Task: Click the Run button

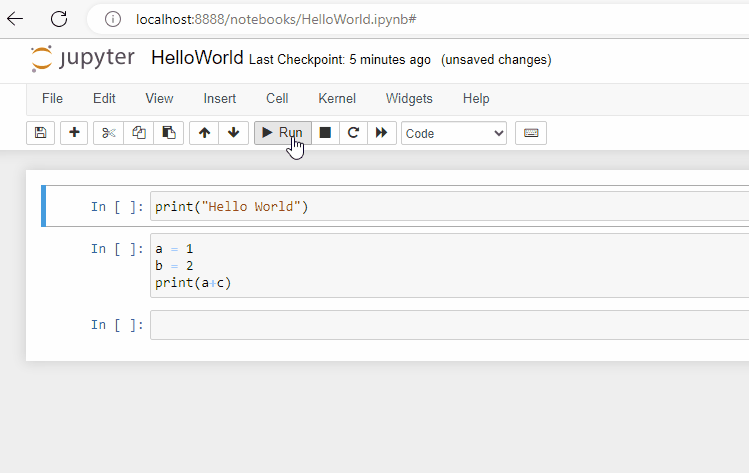Action: click(x=282, y=133)
